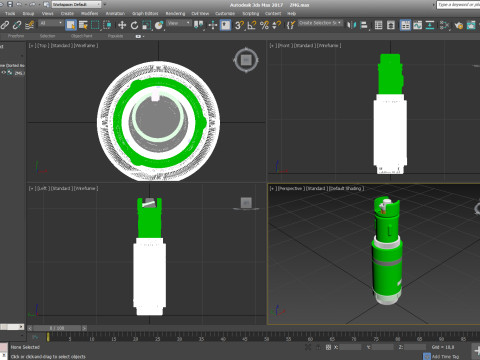Activate the Select and Scale tool

(x=147, y=25)
